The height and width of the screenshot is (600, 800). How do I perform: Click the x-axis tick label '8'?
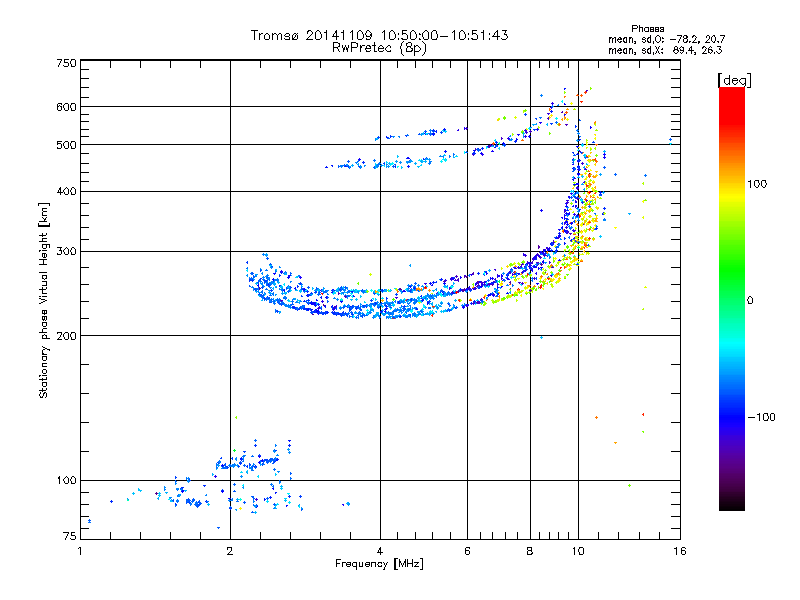[x=530, y=551]
